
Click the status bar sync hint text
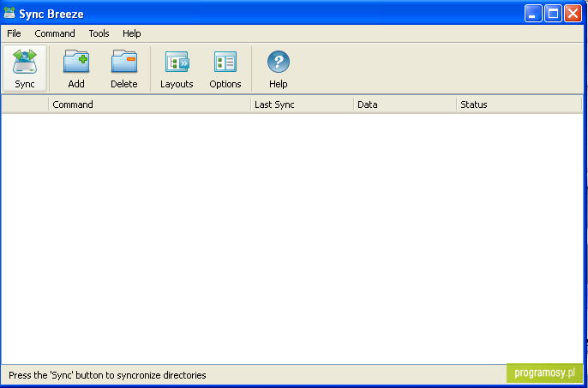pyautogui.click(x=107, y=375)
